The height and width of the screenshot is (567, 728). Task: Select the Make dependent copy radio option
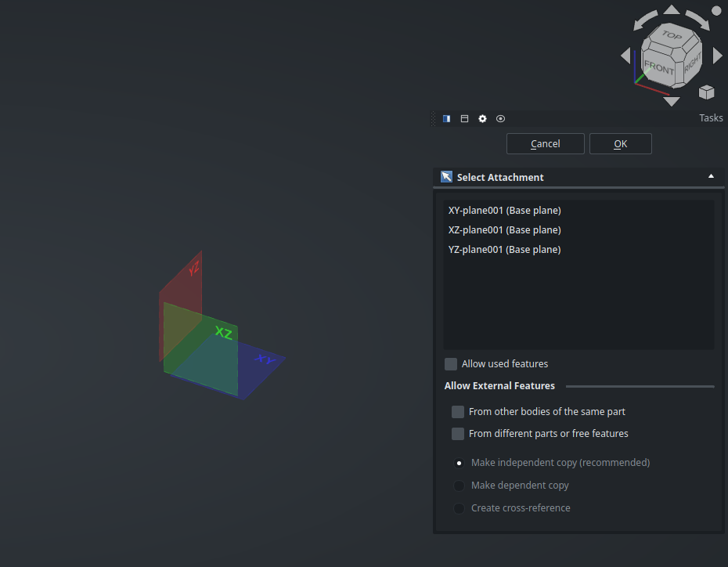[460, 486]
